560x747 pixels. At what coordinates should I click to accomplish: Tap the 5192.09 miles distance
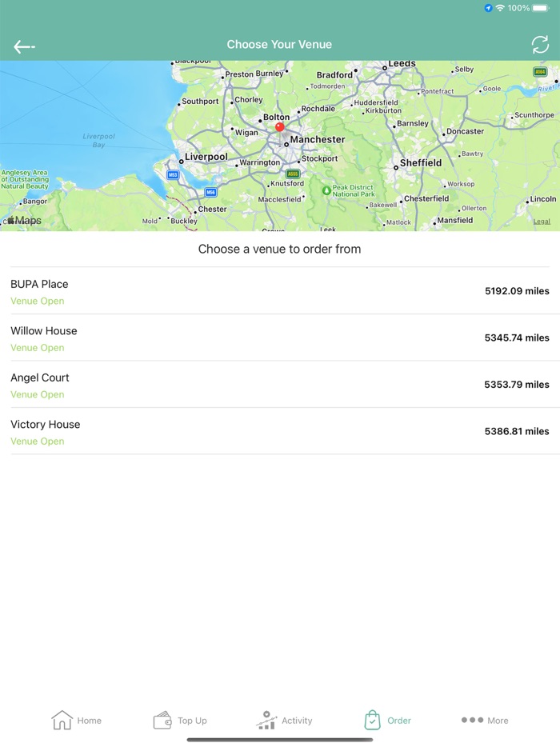click(517, 291)
